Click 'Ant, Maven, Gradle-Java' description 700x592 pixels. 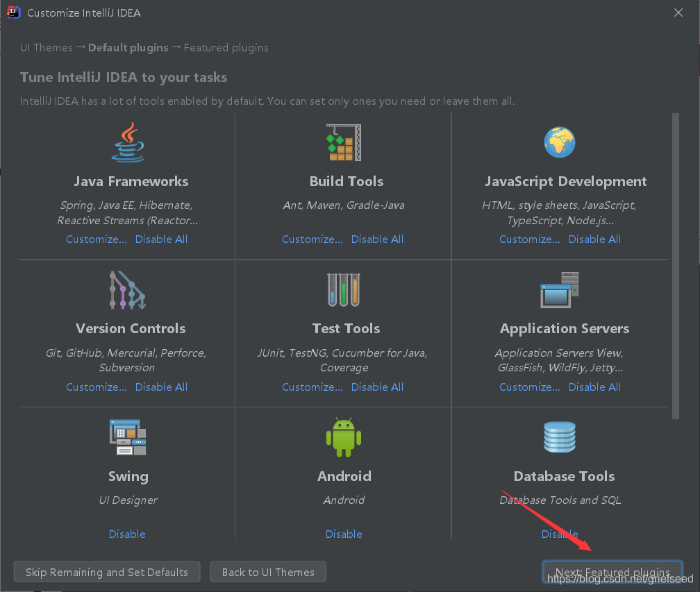coord(344,205)
